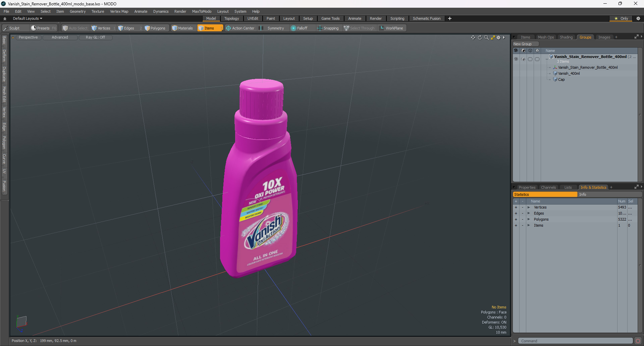Switch to Polygons selection mode
Image resolution: width=644 pixels, height=346 pixels.
point(157,28)
